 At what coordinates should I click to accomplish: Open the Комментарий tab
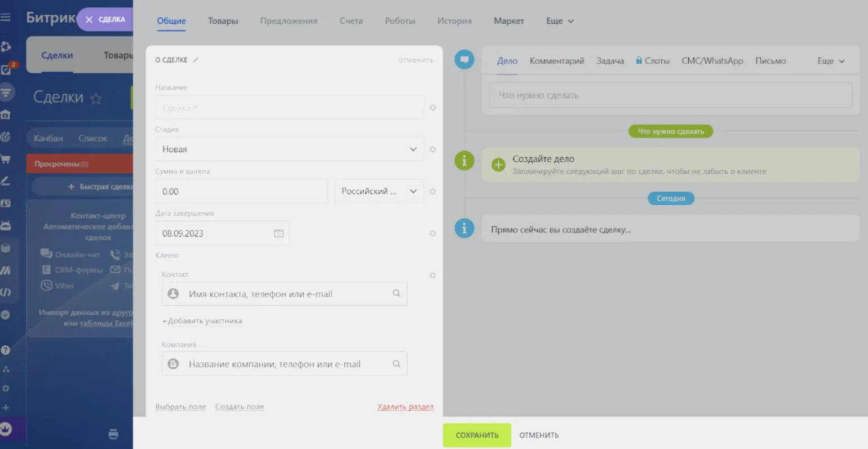tap(556, 61)
